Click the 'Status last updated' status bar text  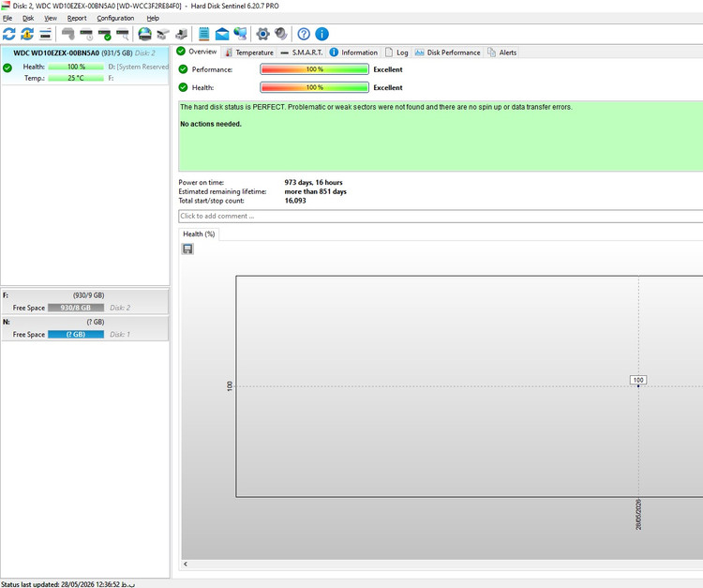click(x=68, y=584)
